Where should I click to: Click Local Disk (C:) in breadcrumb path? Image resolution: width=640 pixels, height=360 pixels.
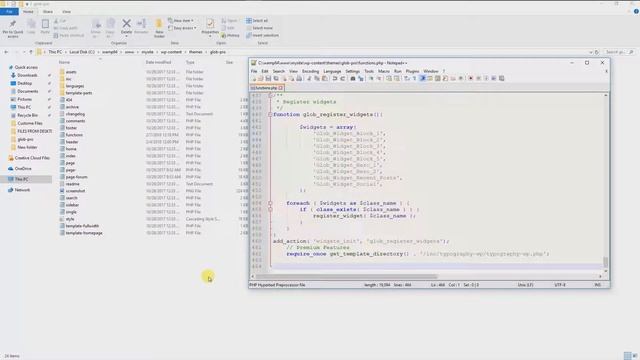pos(82,52)
